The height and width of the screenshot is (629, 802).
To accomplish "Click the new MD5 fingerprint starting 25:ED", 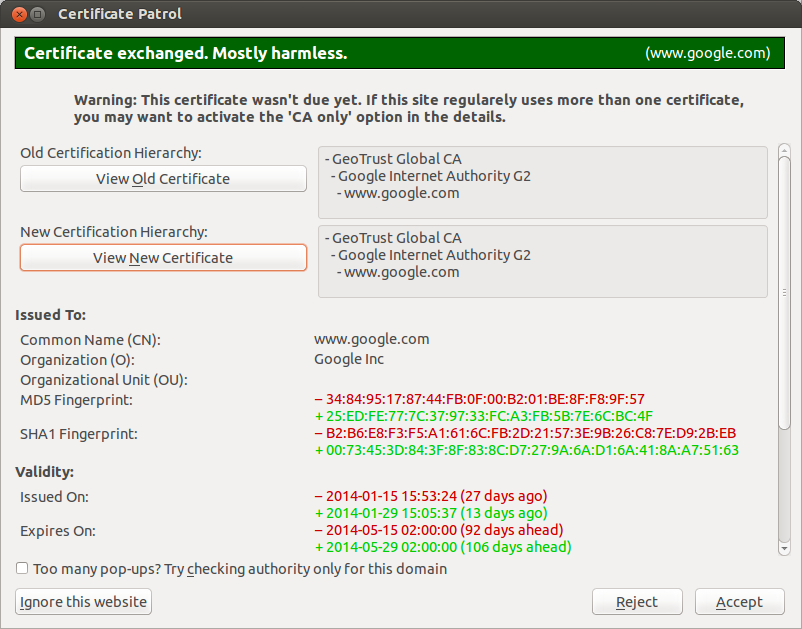I will click(484, 416).
